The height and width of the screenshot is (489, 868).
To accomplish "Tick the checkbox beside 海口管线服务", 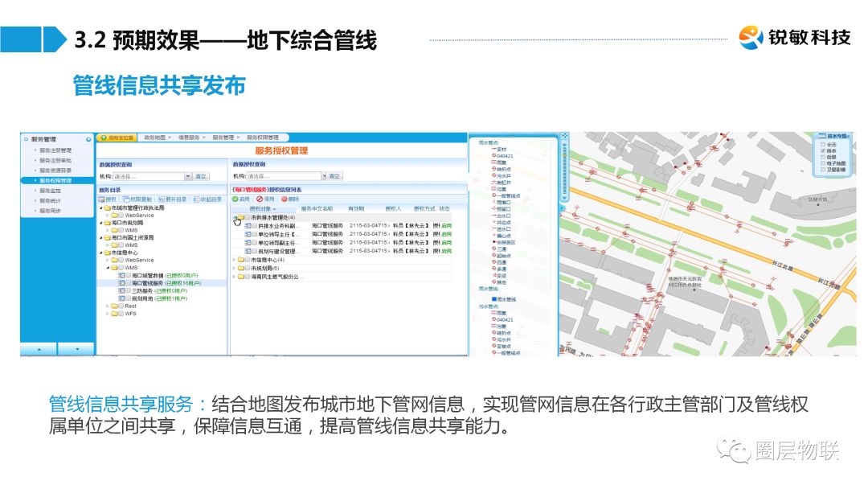I will click(x=128, y=283).
